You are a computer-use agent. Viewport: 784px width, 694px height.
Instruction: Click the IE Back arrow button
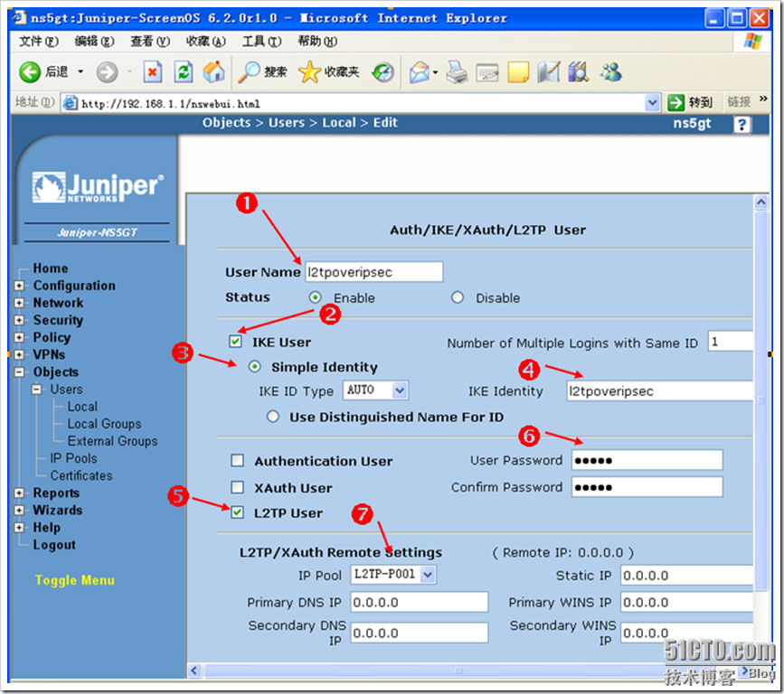[30, 72]
